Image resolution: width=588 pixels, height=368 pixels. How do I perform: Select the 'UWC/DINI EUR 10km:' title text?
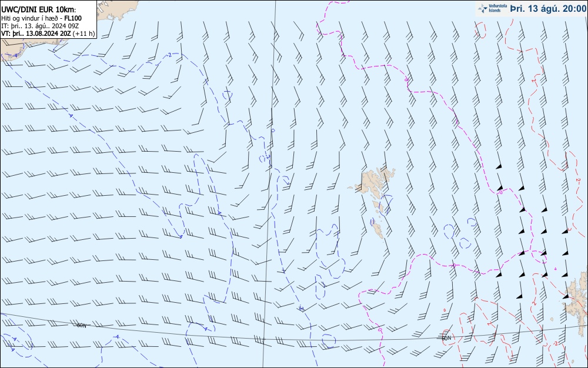point(39,10)
